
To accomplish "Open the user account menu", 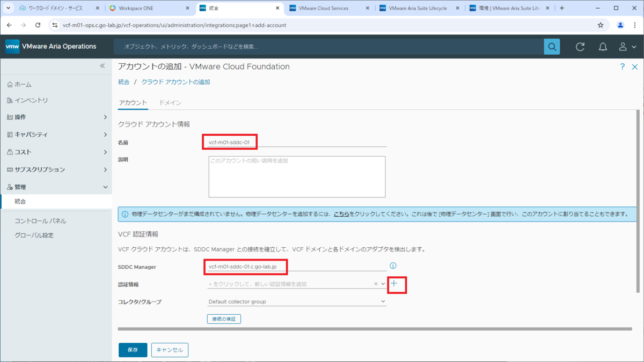I will (x=627, y=47).
